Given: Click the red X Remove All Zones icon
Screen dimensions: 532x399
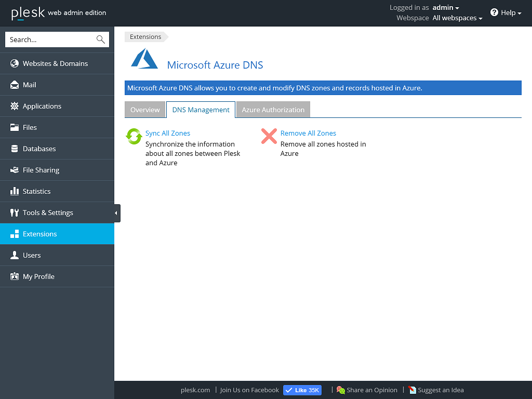Looking at the screenshot, I should (x=269, y=137).
